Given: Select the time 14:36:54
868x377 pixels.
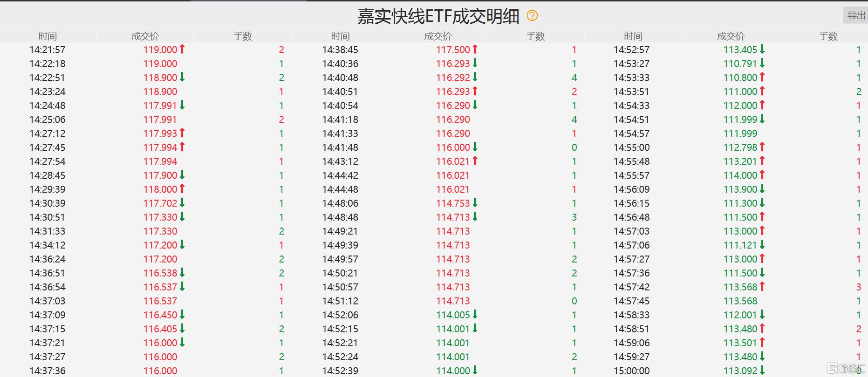Looking at the screenshot, I should [x=48, y=287].
